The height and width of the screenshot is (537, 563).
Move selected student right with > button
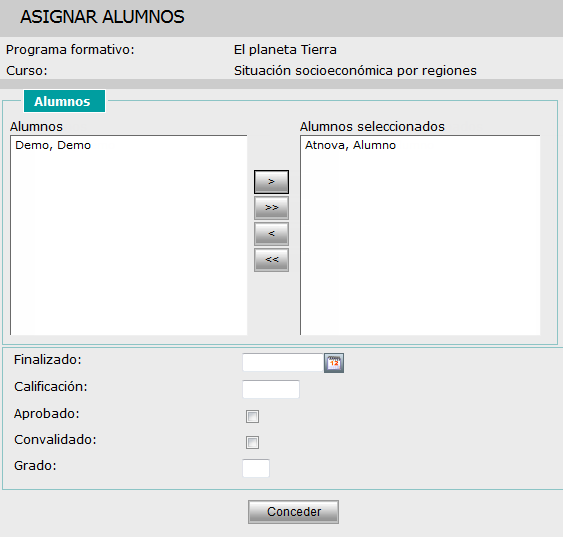(x=271, y=182)
